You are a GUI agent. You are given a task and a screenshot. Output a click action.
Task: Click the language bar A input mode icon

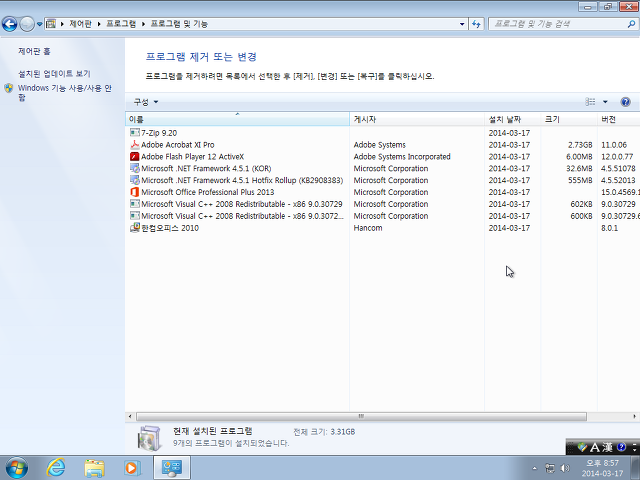(x=595, y=448)
